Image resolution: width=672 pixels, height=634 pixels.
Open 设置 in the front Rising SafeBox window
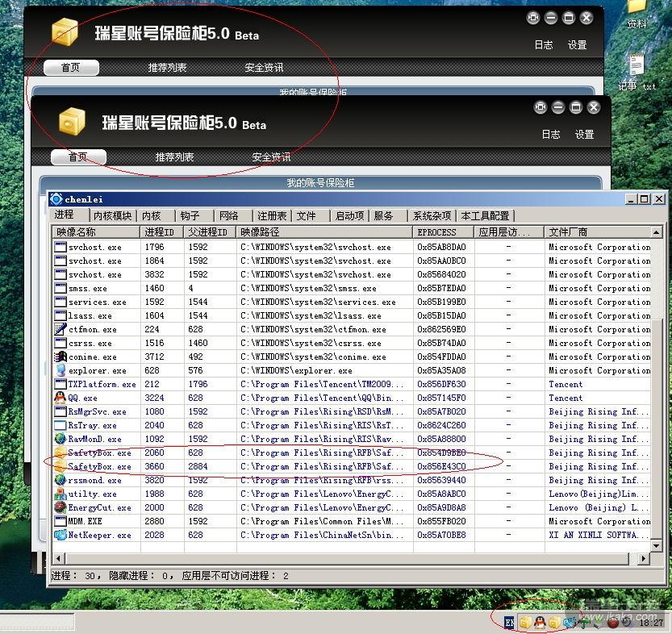(584, 135)
